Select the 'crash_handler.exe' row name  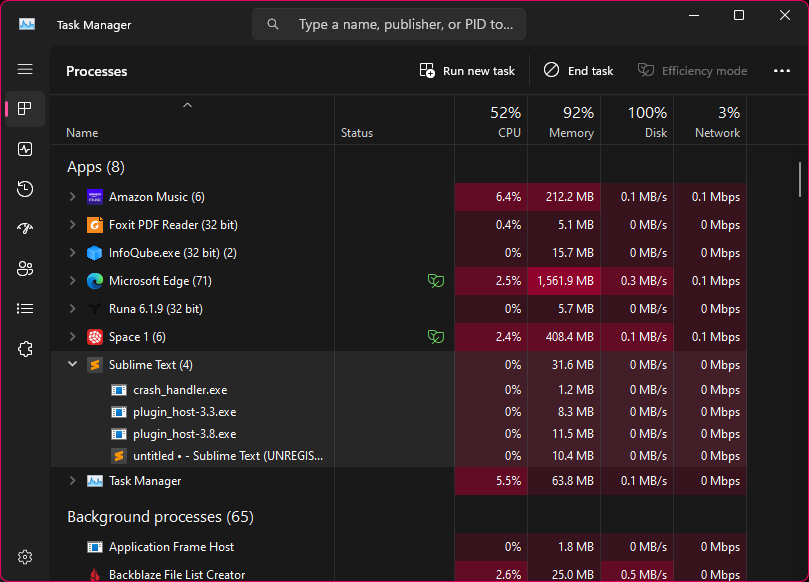180,390
